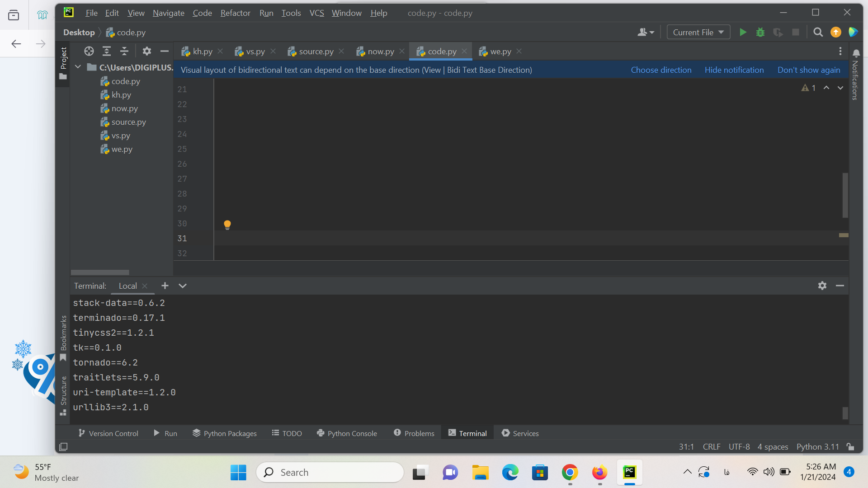Open terminal settings gear icon
Screen dimensions: 868x488
point(822,286)
